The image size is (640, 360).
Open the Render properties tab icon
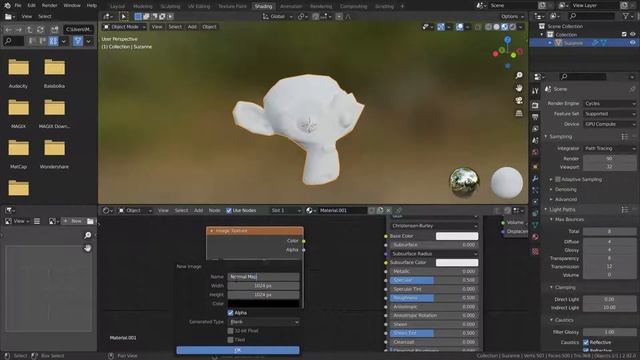535,105
